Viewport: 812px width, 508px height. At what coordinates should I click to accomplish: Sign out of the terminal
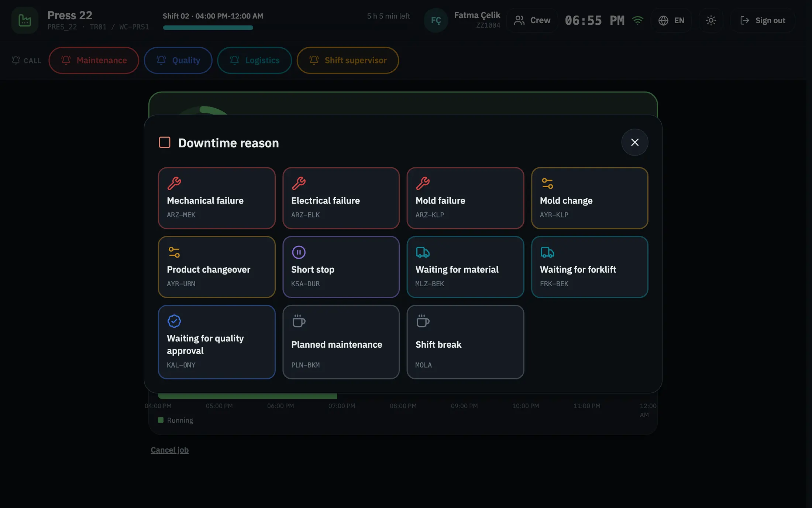tap(763, 20)
